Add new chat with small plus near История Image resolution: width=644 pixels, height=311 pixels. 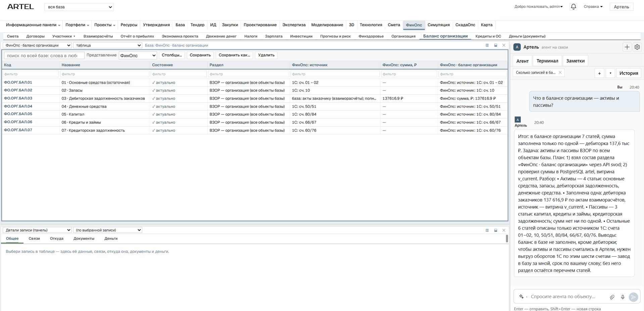pyautogui.click(x=599, y=73)
